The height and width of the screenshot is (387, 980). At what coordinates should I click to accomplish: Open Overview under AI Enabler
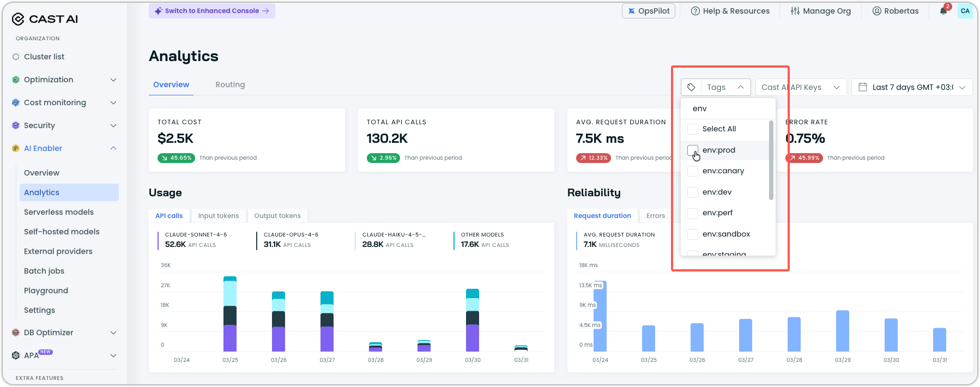click(41, 173)
